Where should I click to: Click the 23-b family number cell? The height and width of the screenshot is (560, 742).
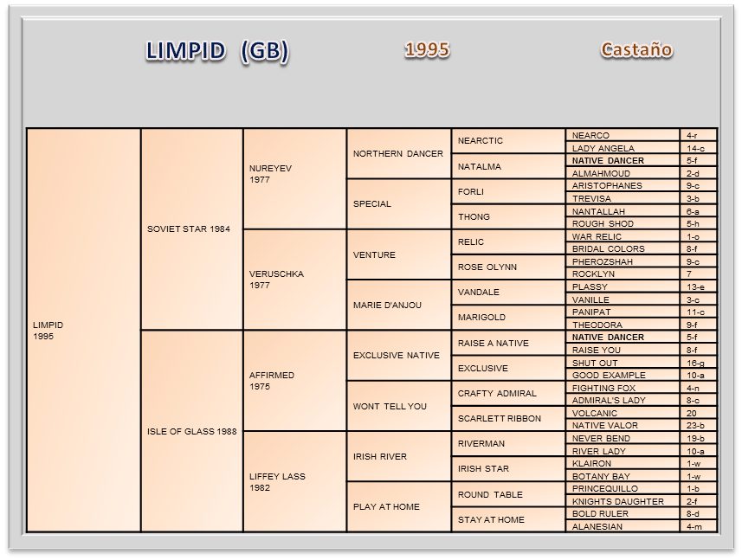696,425
